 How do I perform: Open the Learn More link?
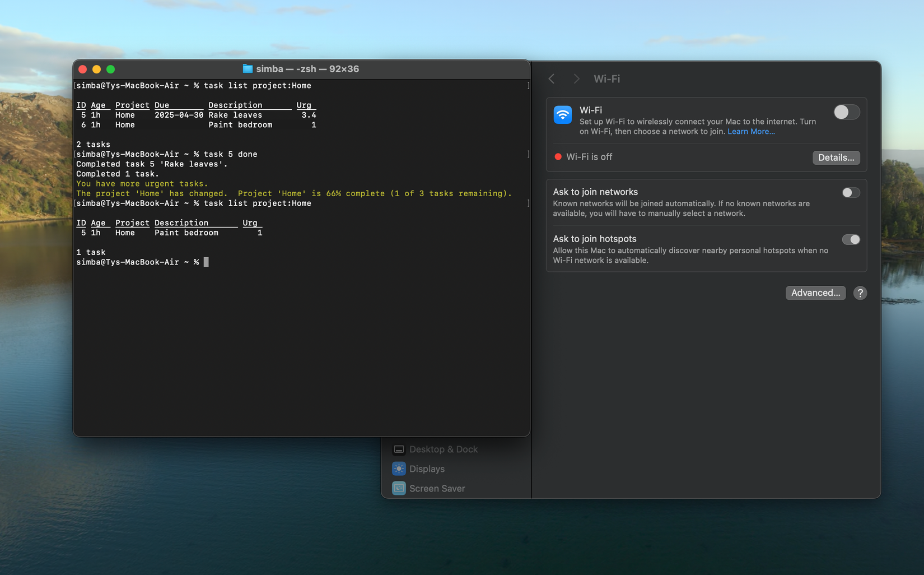pos(751,131)
